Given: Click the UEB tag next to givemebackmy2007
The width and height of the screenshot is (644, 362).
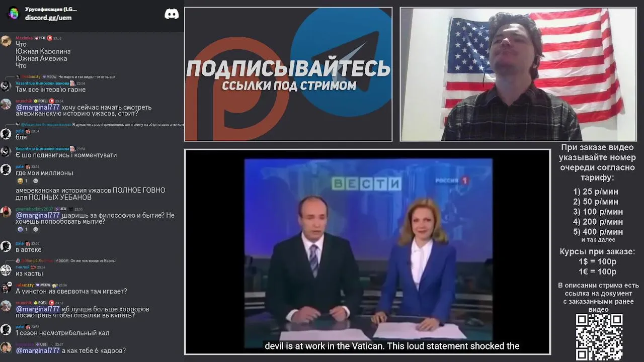Looking at the screenshot, I should [x=60, y=209].
